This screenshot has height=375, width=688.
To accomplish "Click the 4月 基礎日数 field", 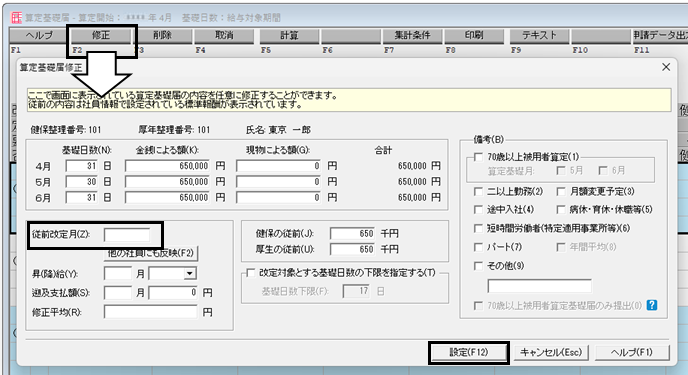I will 82,166.
